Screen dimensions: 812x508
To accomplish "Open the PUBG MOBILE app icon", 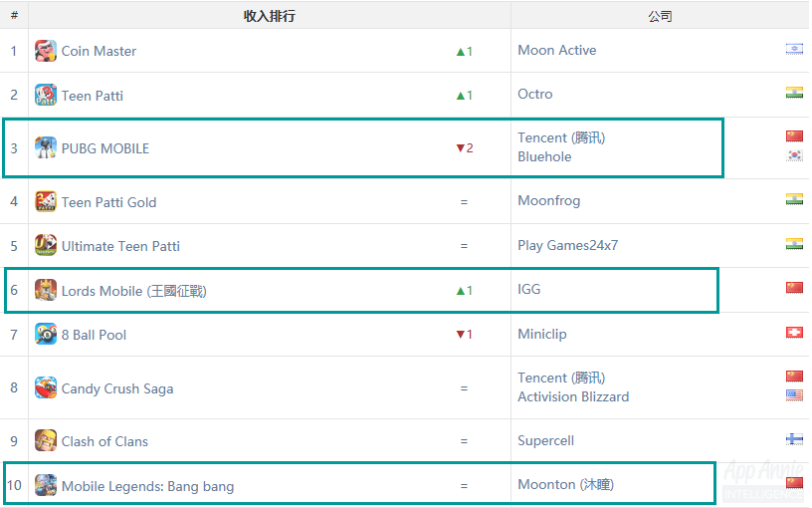I will (x=46, y=147).
